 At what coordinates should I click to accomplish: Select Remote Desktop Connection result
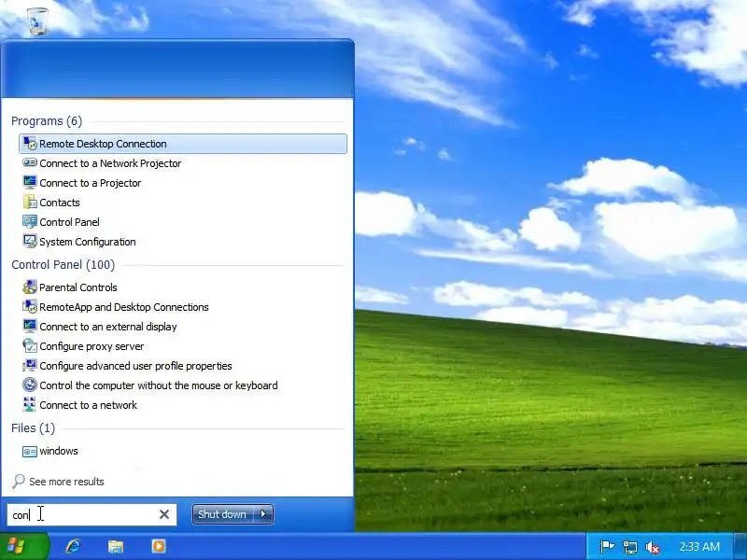[183, 144]
